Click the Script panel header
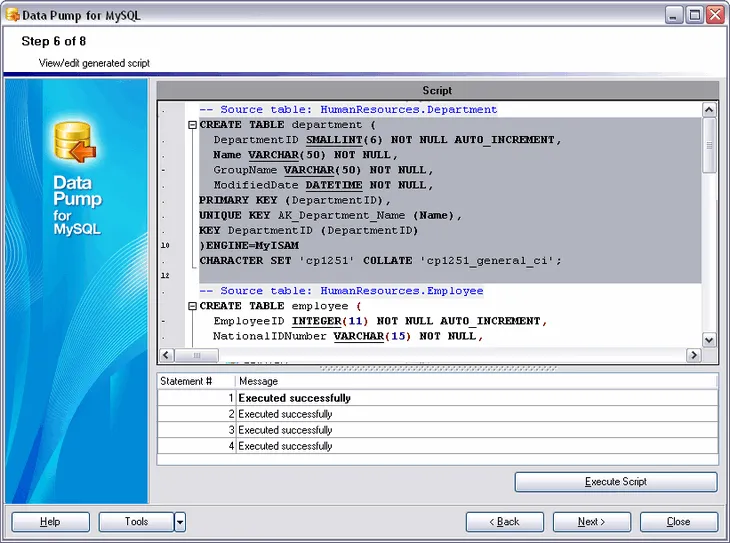This screenshot has width=730, height=543. (x=438, y=90)
